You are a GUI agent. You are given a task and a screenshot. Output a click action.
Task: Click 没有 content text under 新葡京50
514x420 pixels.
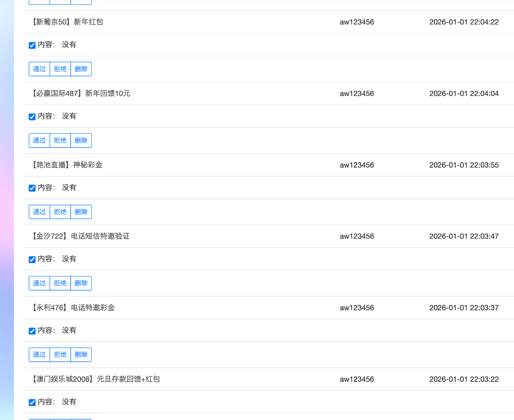tap(69, 45)
